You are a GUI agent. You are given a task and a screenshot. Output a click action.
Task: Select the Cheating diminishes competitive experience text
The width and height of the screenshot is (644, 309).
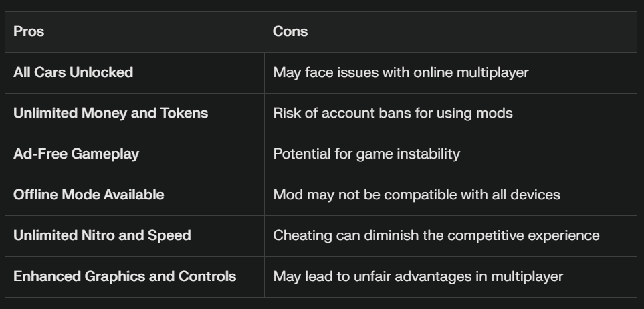[x=436, y=236]
